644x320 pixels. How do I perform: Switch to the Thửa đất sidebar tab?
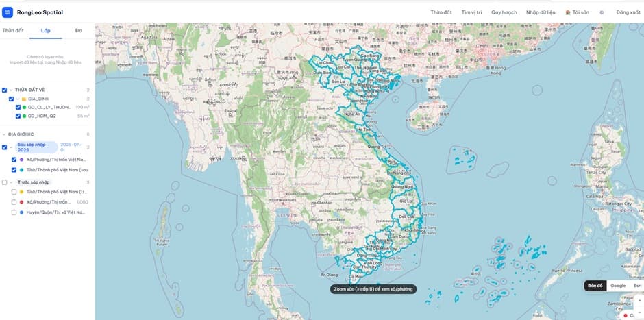coord(13,31)
